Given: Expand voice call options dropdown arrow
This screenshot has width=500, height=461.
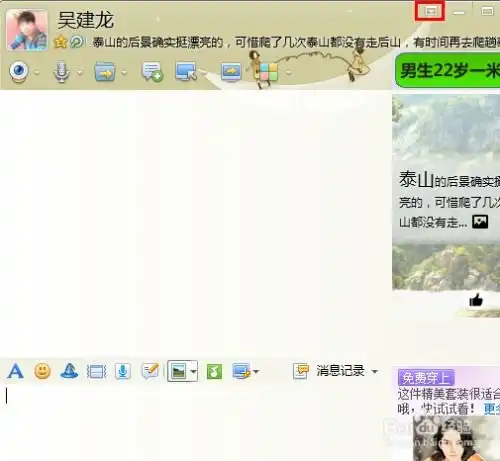Looking at the screenshot, I should (80, 72).
